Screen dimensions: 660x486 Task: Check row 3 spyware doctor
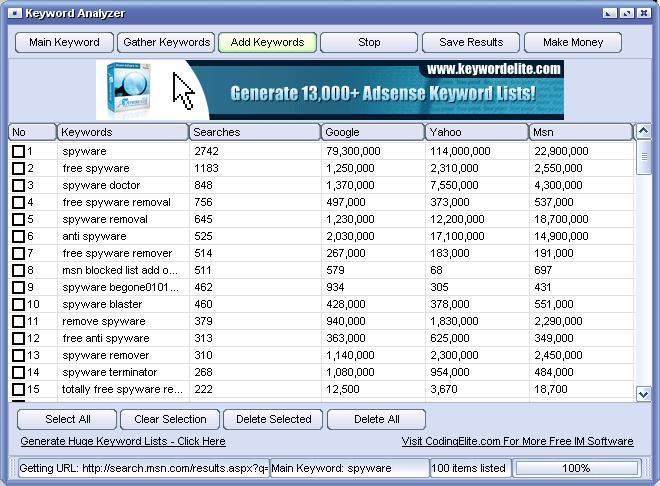coord(19,186)
